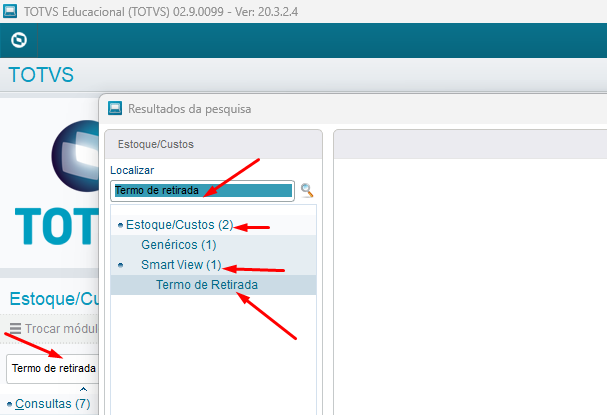
Task: Click the TOTVS brand text in header
Action: pos(41,75)
